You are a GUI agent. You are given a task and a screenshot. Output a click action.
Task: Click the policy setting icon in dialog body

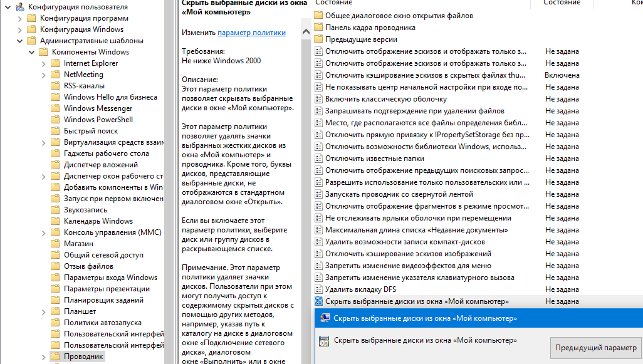(x=324, y=341)
